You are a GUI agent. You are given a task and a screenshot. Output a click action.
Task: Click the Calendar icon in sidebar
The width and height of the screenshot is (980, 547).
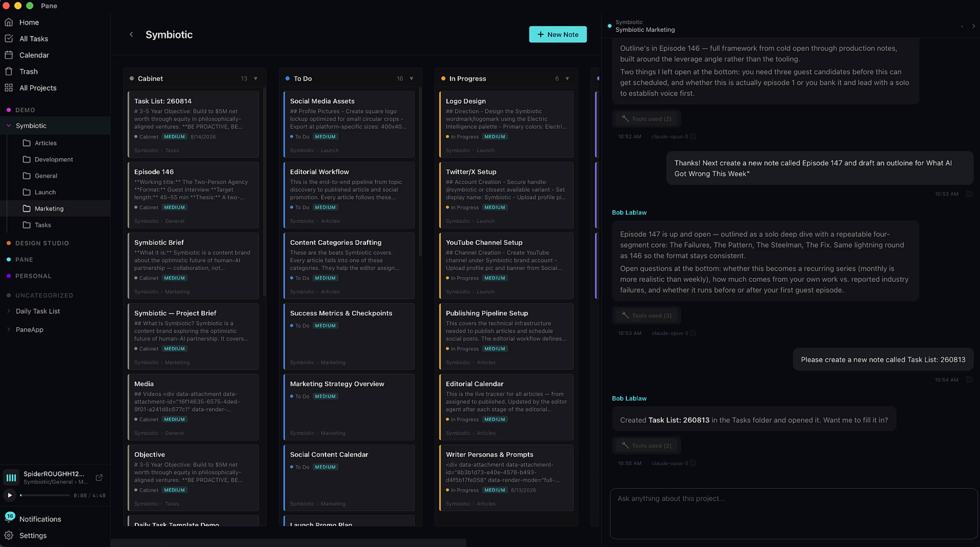click(9, 55)
